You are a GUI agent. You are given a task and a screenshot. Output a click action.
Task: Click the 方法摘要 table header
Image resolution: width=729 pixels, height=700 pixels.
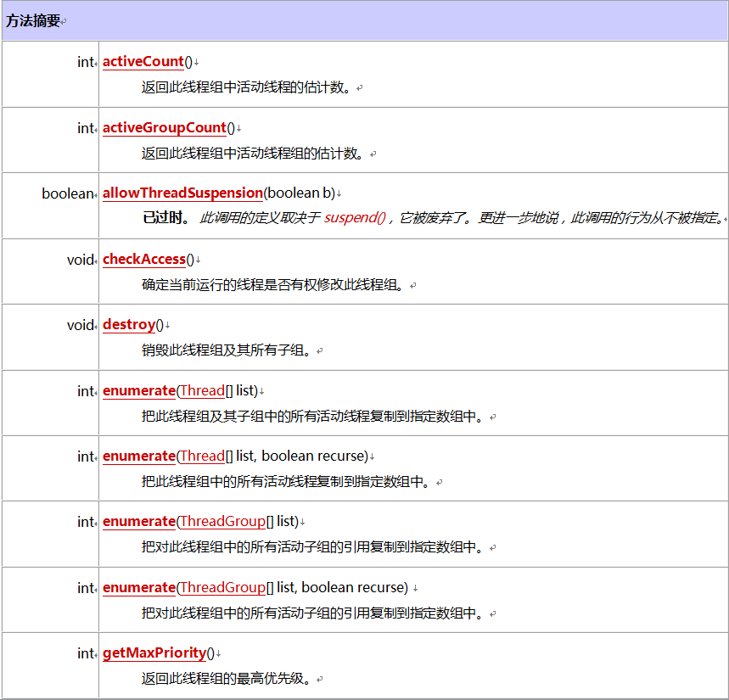tap(365, 20)
